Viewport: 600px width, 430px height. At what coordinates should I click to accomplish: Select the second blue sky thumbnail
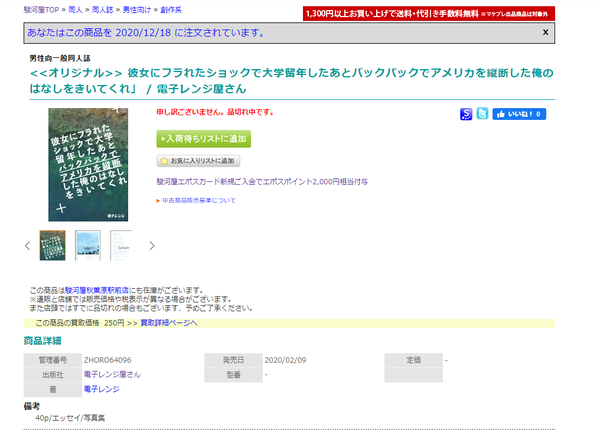pyautogui.click(x=88, y=245)
